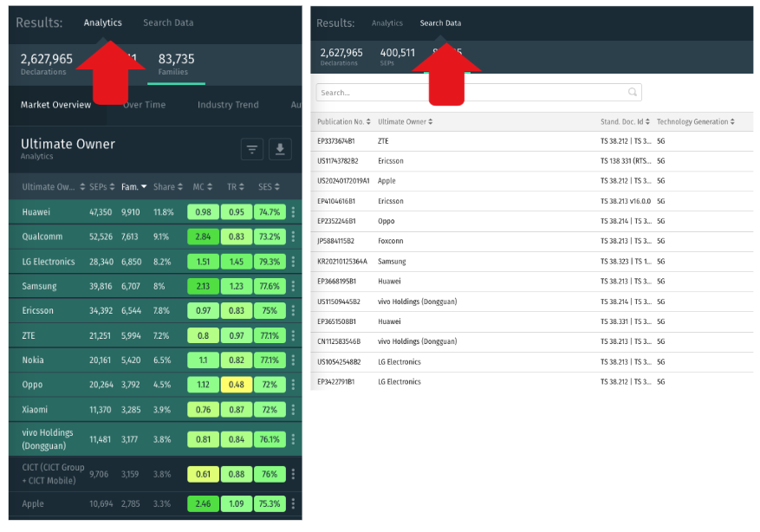The height and width of the screenshot is (532, 760).
Task: Select the 83,735 Families metric
Action: [176, 64]
